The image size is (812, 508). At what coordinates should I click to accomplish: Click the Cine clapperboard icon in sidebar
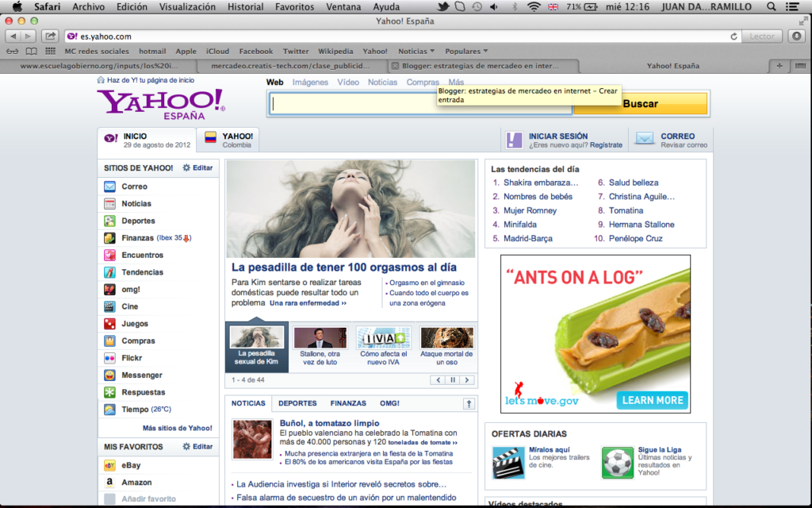(109, 306)
